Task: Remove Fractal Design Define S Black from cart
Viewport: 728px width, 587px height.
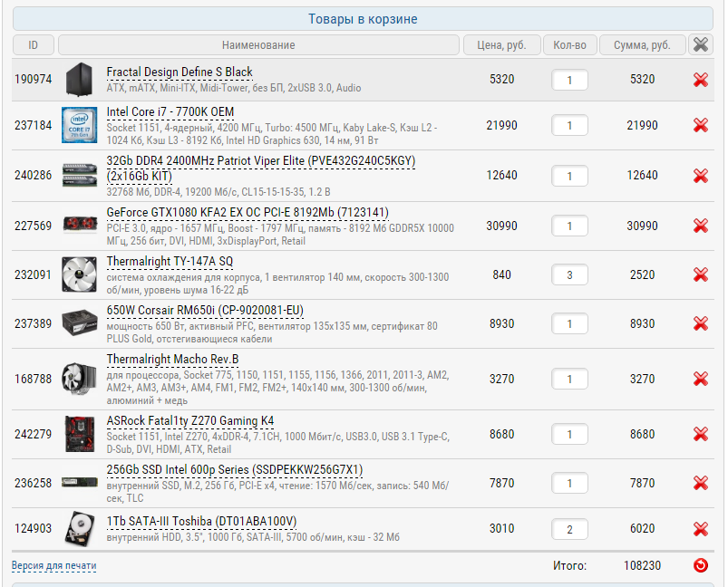Action: coord(700,80)
